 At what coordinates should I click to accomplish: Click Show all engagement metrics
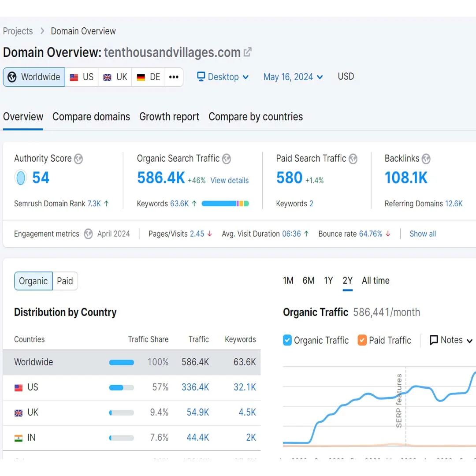(423, 234)
